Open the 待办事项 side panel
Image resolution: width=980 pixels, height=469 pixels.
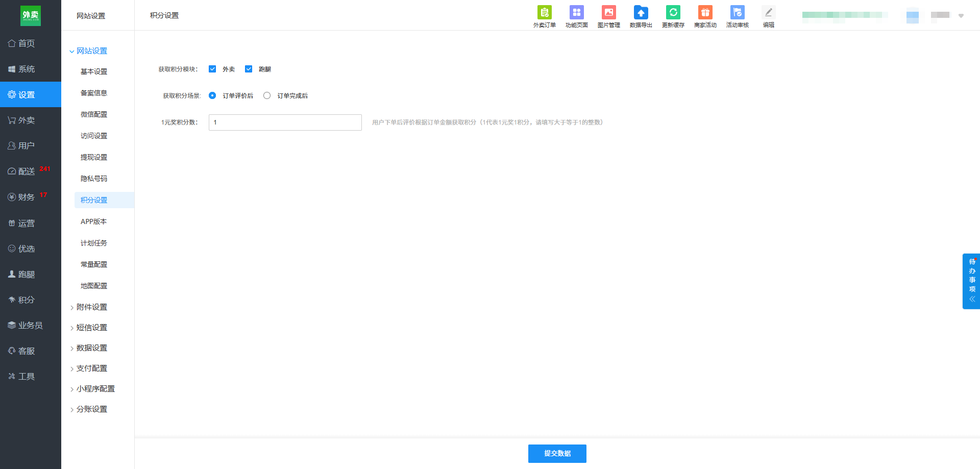(x=971, y=281)
